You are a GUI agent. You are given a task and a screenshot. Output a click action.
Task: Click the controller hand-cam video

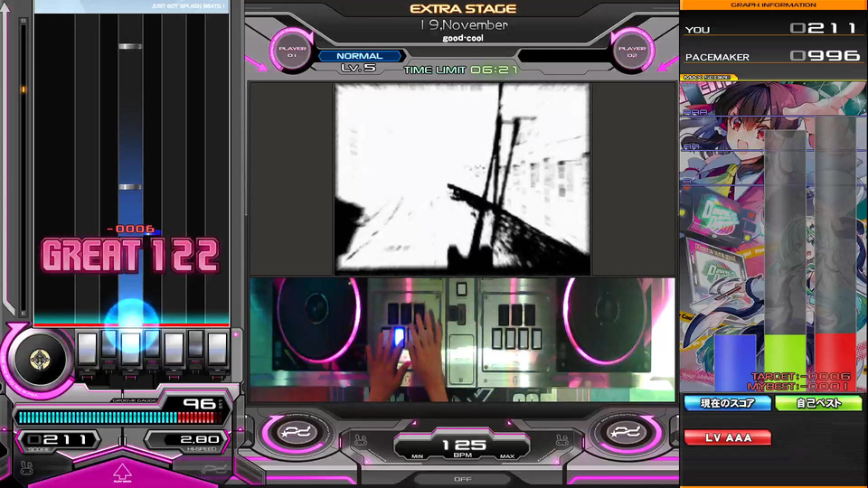click(x=462, y=340)
